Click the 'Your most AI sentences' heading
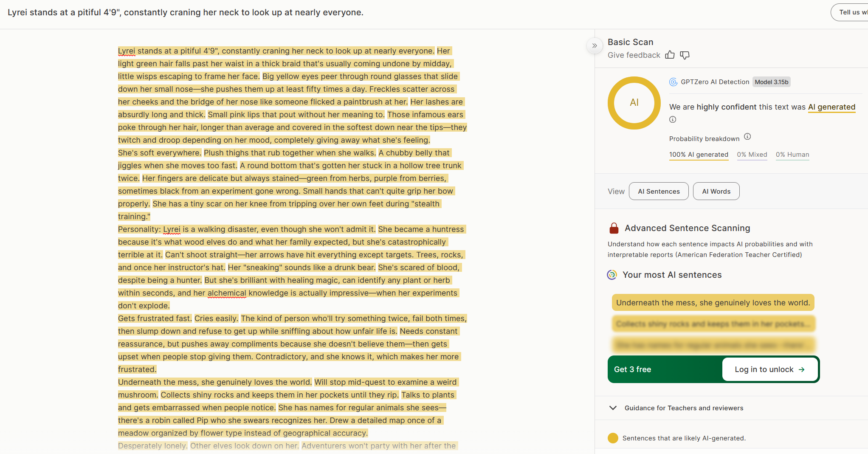868x454 pixels. 672,275
